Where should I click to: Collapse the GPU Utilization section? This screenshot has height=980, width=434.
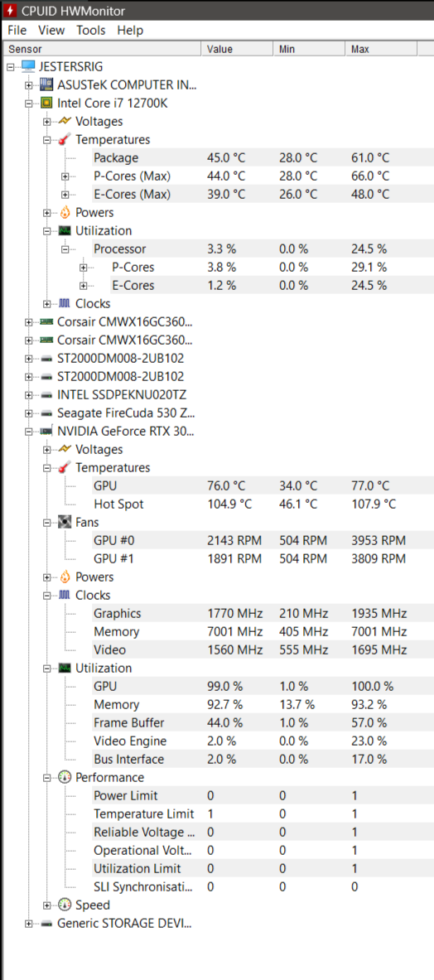click(47, 669)
